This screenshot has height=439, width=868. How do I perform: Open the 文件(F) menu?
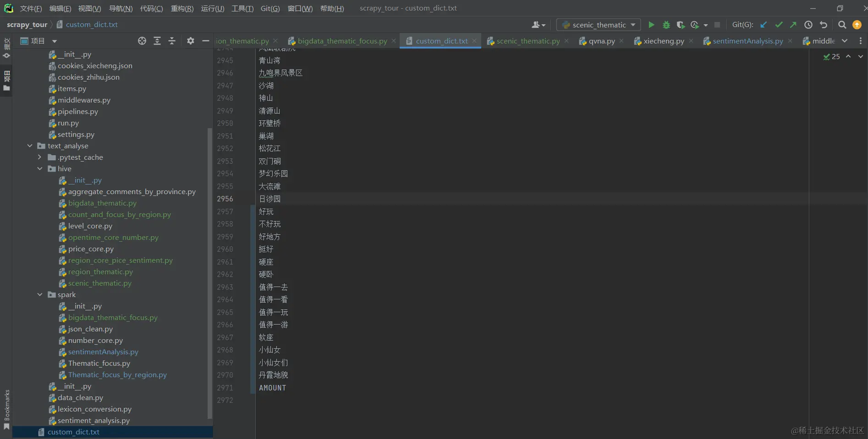[x=31, y=9]
